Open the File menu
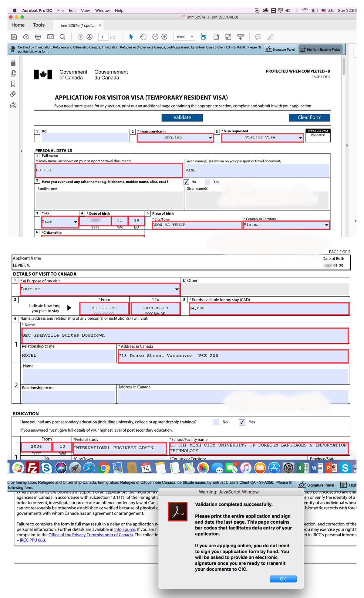 pos(60,10)
